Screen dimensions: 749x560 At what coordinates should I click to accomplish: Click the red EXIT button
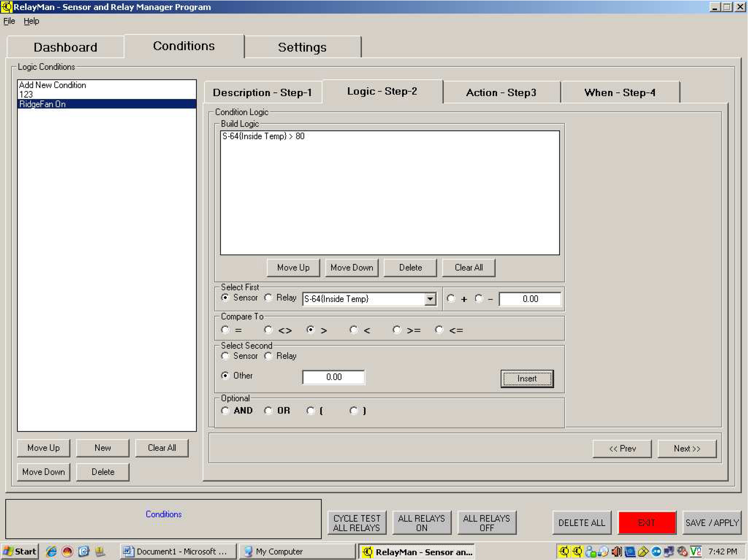point(647,523)
